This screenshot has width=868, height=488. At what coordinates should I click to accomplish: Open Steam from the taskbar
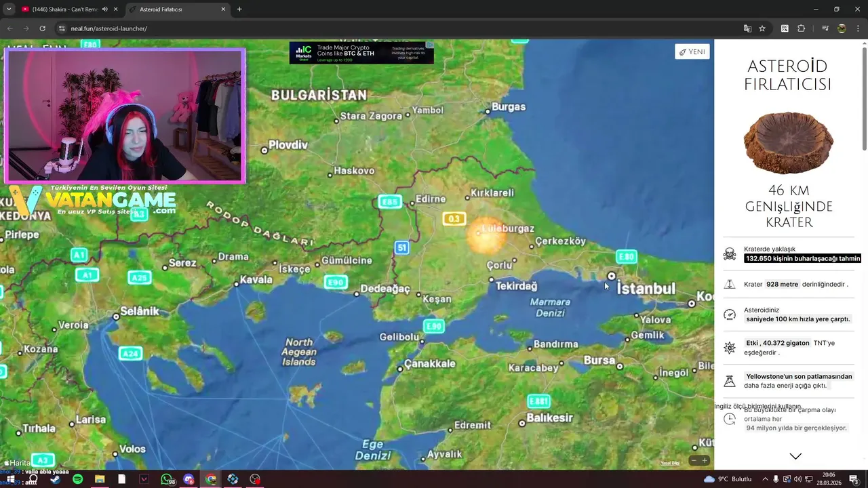55,479
